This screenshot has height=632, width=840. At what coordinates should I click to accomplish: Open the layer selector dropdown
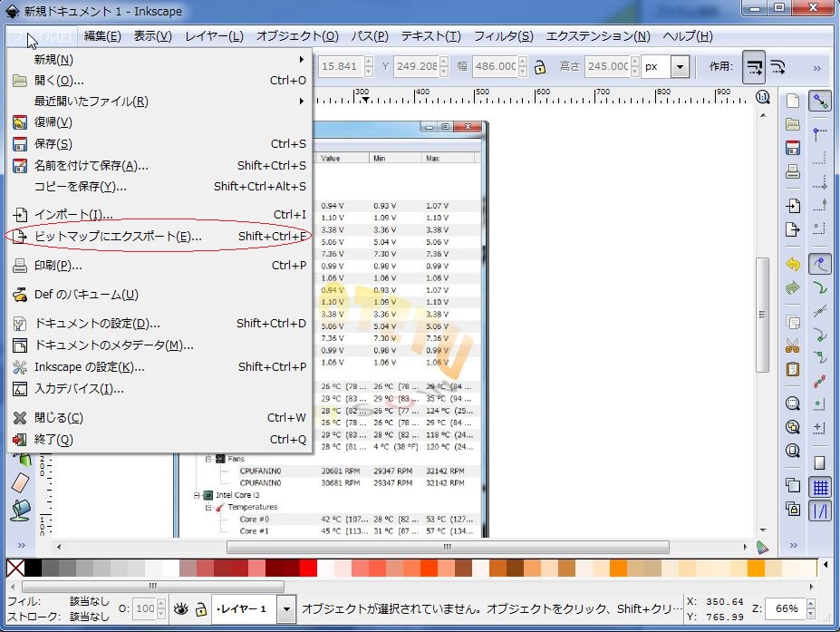[x=286, y=608]
